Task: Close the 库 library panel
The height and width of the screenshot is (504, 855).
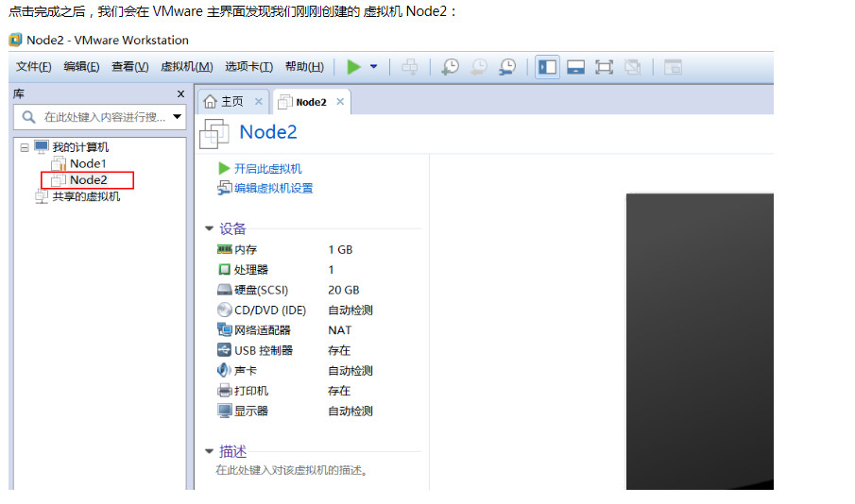Action: click(180, 94)
